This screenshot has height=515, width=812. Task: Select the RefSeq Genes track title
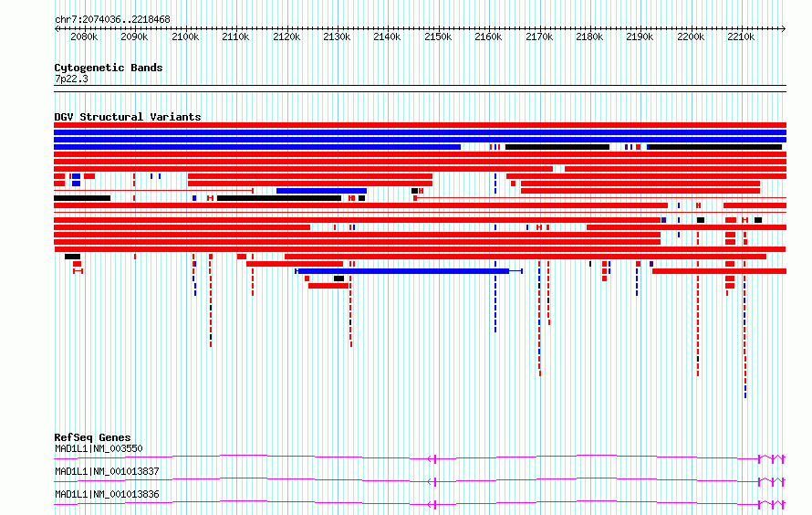[92, 437]
